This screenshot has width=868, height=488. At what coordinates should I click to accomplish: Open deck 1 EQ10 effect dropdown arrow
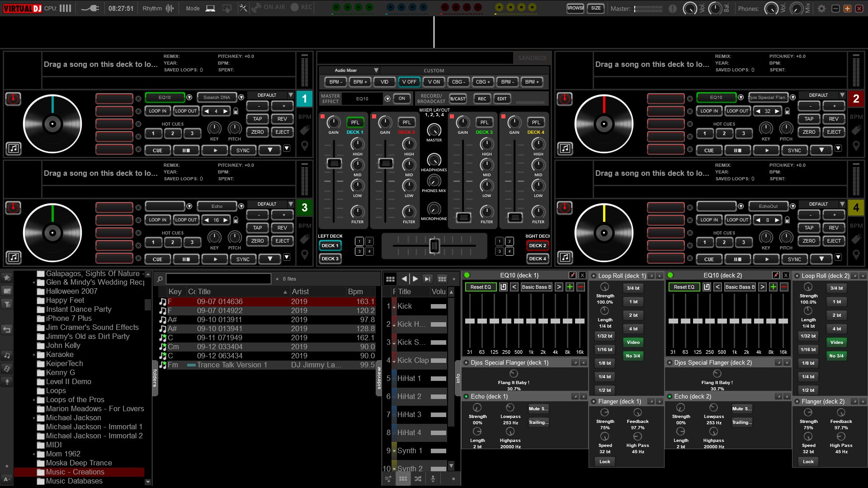pyautogui.click(x=189, y=97)
